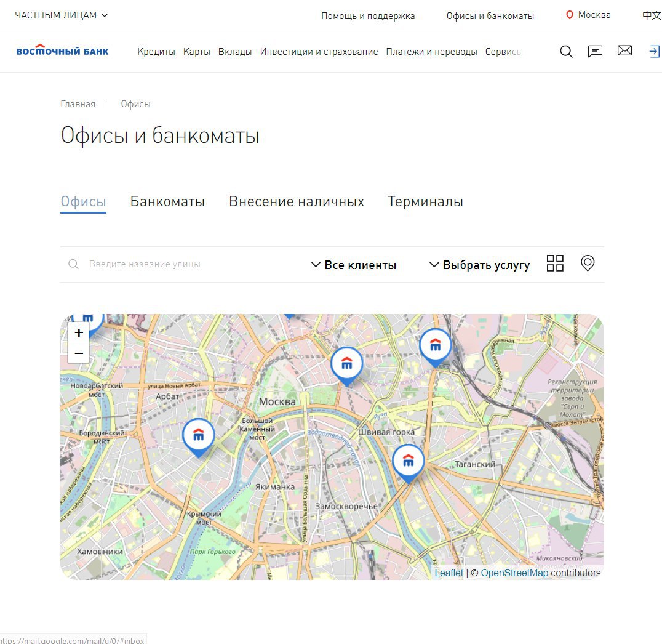Open site search magnifier icon
662x644 pixels.
[x=566, y=52]
